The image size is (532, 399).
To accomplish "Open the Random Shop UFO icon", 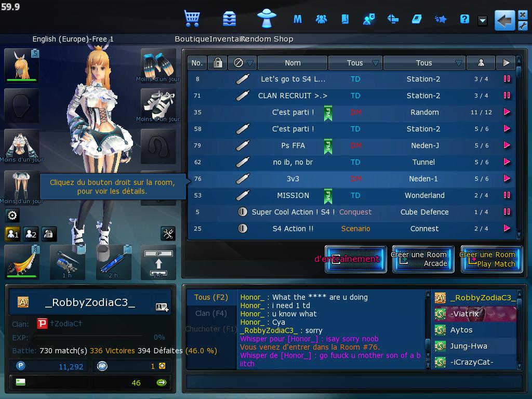I will [x=267, y=18].
